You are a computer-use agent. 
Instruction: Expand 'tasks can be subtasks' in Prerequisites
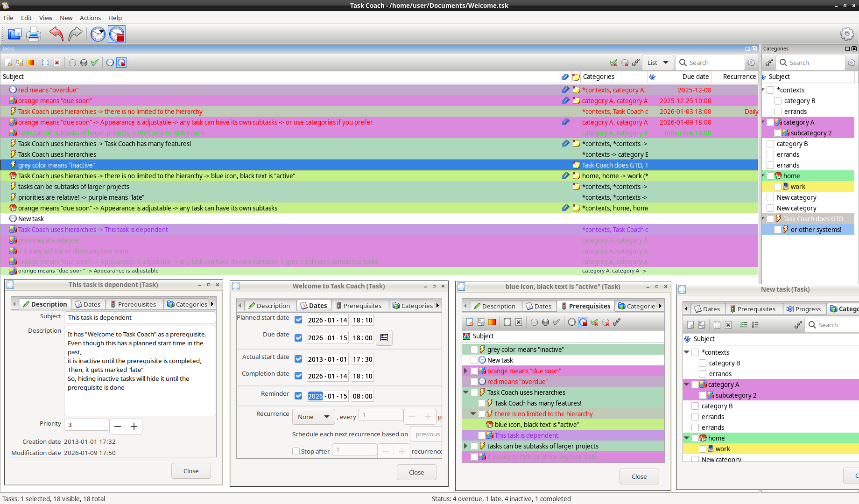click(x=465, y=446)
